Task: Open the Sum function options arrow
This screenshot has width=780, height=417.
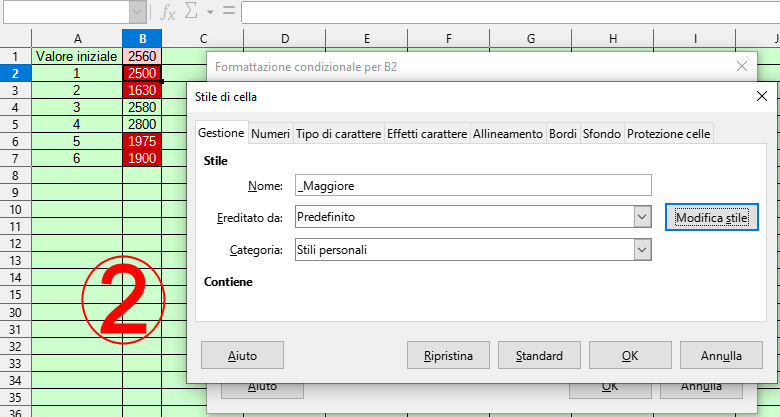Action: tap(210, 12)
